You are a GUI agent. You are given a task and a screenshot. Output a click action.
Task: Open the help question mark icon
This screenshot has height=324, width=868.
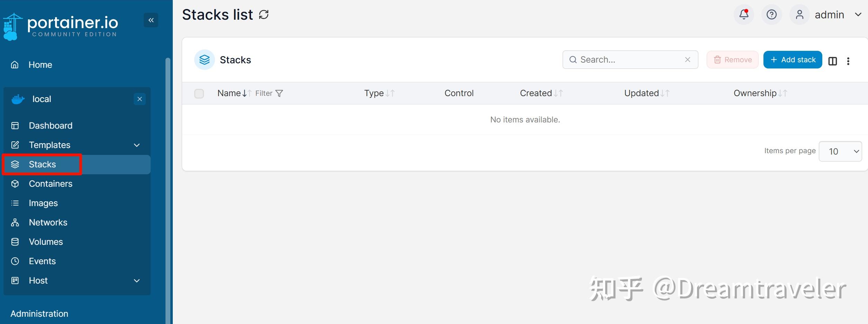(771, 15)
